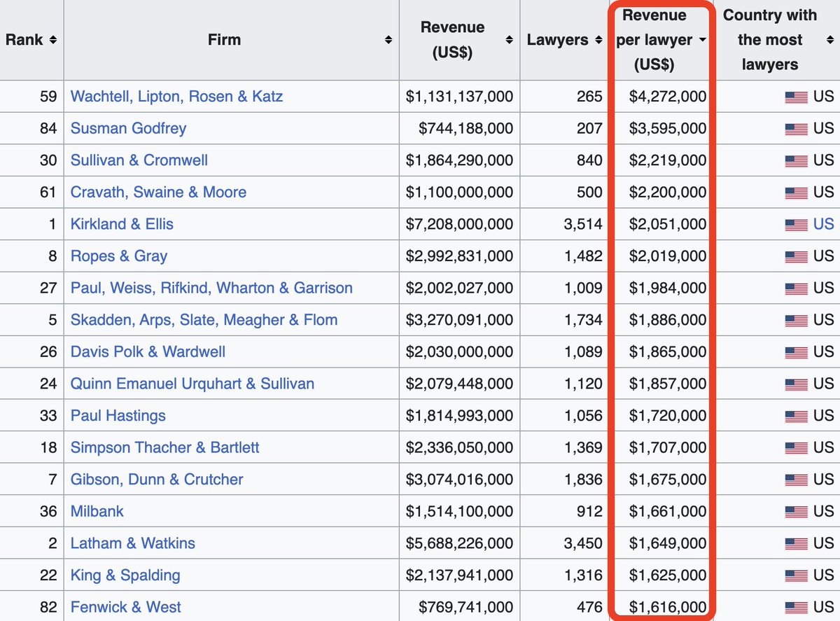The height and width of the screenshot is (621, 840).
Task: Select revenue per lawyer value $3,595,000
Action: click(x=667, y=128)
